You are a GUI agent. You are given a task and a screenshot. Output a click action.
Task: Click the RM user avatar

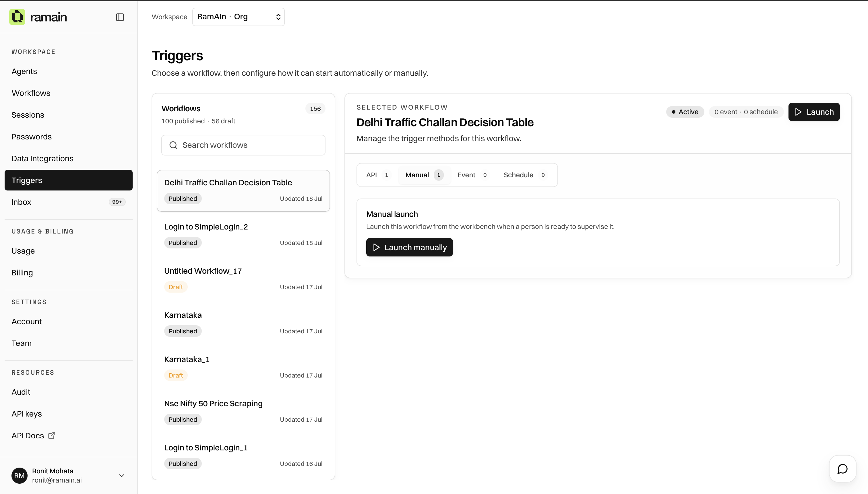[19, 475]
